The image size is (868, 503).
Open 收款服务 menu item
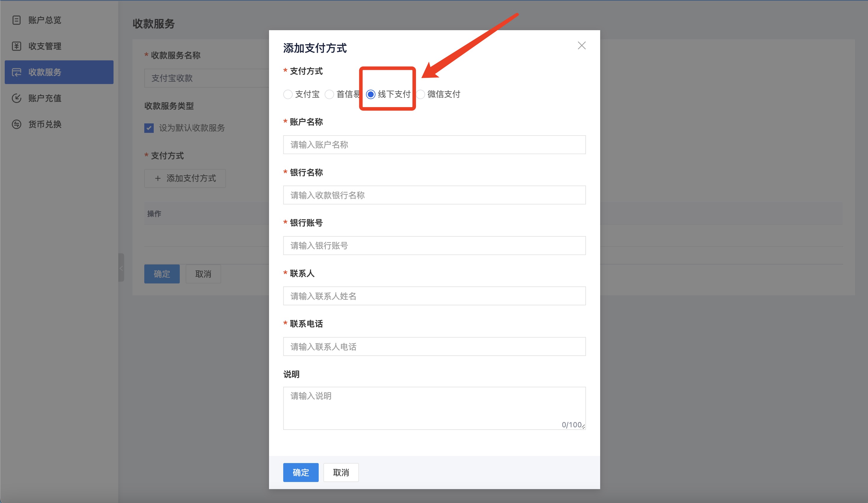pos(59,72)
